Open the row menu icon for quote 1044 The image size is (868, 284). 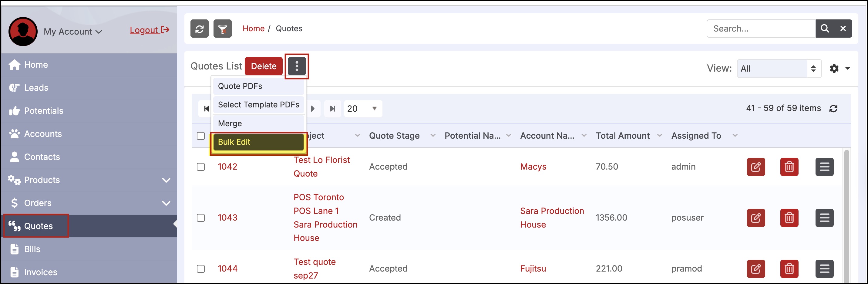[824, 269]
